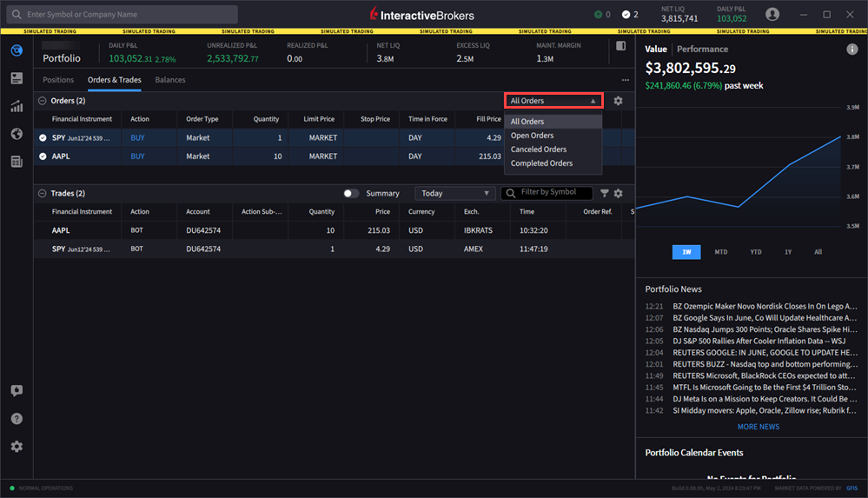Click the completed orders checkmark indicator showing 2
This screenshot has width=868, height=498.
(630, 15)
